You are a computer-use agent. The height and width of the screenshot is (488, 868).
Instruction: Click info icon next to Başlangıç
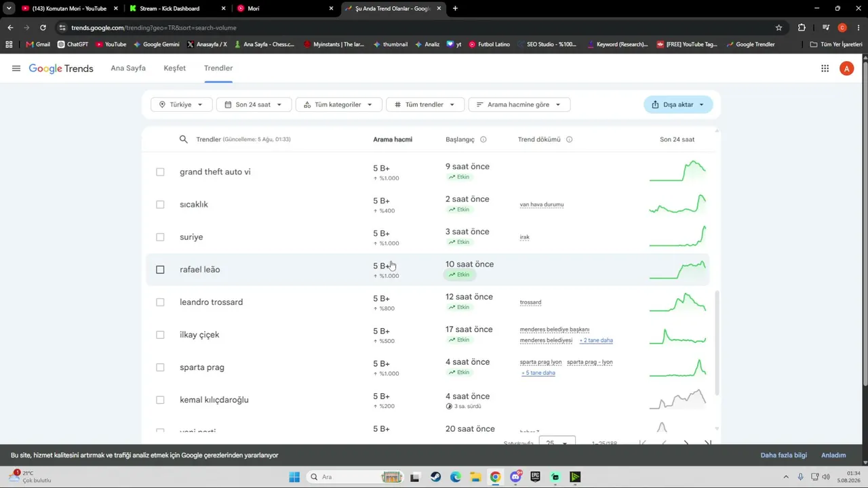(484, 140)
